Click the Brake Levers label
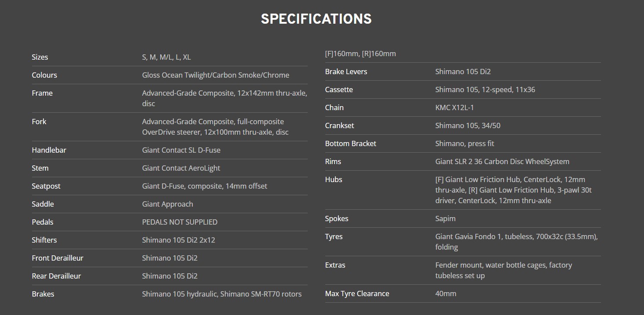This screenshot has width=644, height=315. point(346,72)
